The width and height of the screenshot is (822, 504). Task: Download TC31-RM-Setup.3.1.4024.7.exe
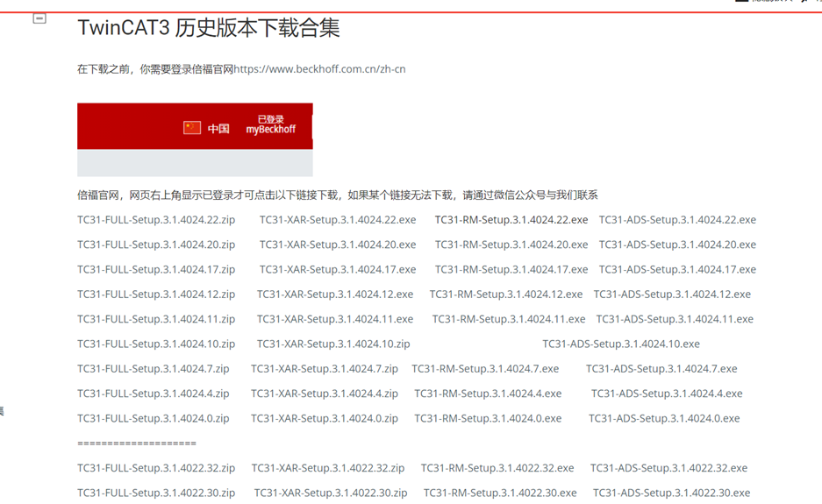485,369
